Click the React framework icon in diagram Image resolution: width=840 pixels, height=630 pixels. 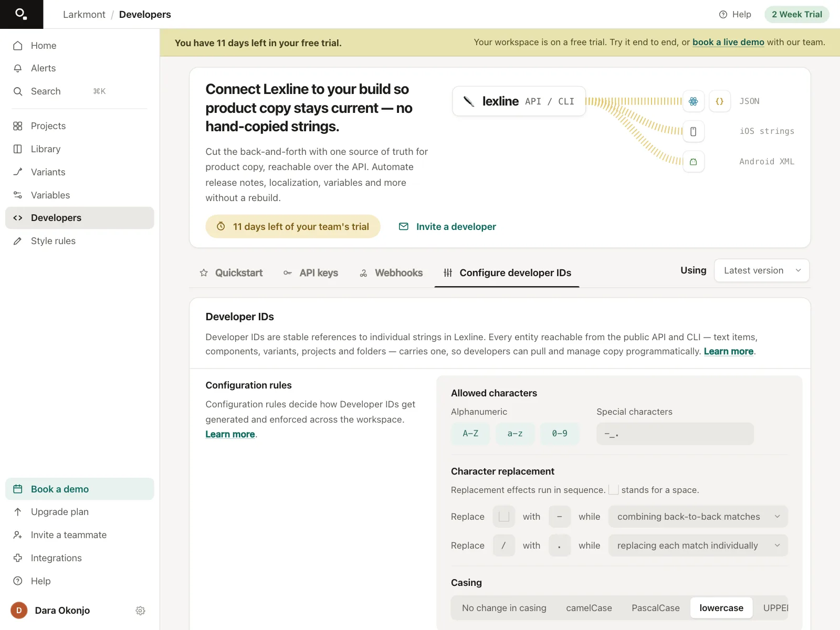coord(694,101)
